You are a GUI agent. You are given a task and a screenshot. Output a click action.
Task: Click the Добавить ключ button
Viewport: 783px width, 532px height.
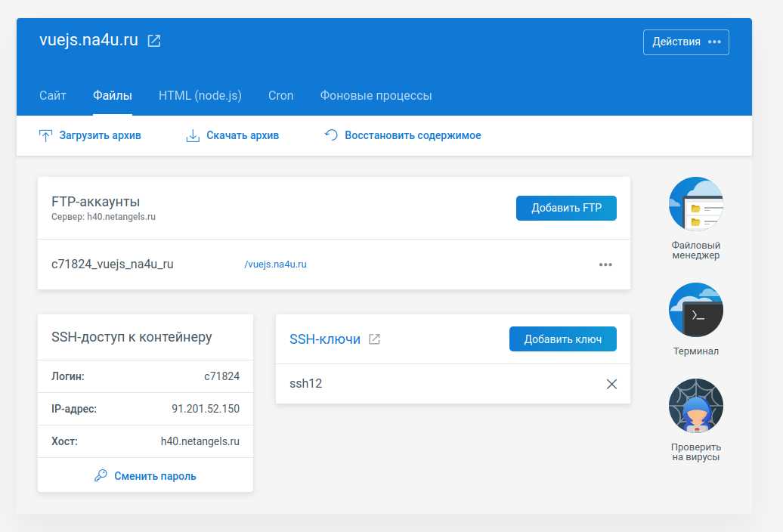563,339
